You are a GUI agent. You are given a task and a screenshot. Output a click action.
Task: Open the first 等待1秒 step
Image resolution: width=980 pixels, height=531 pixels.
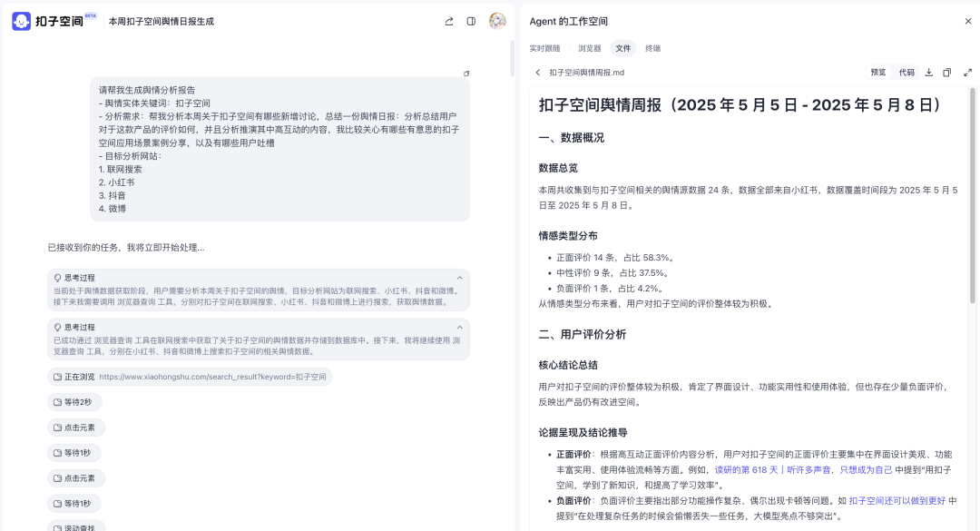[74, 453]
